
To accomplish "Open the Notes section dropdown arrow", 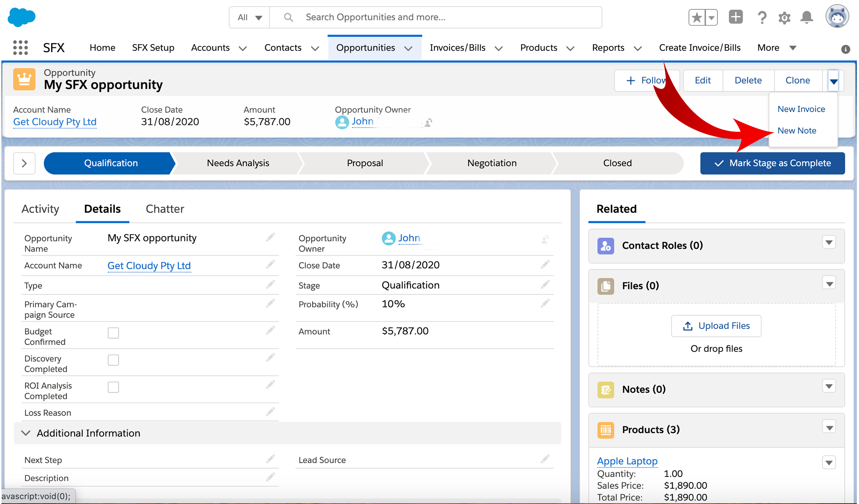I will coord(829,386).
